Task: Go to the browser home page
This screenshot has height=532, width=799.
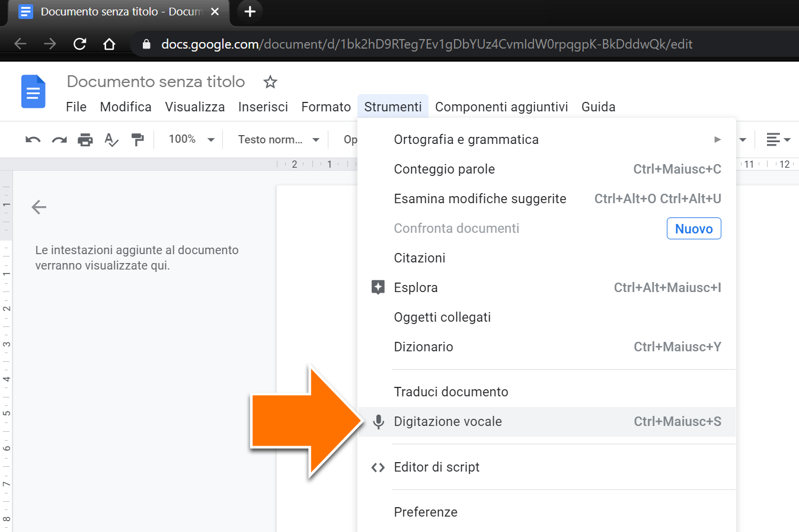Action: tap(109, 44)
